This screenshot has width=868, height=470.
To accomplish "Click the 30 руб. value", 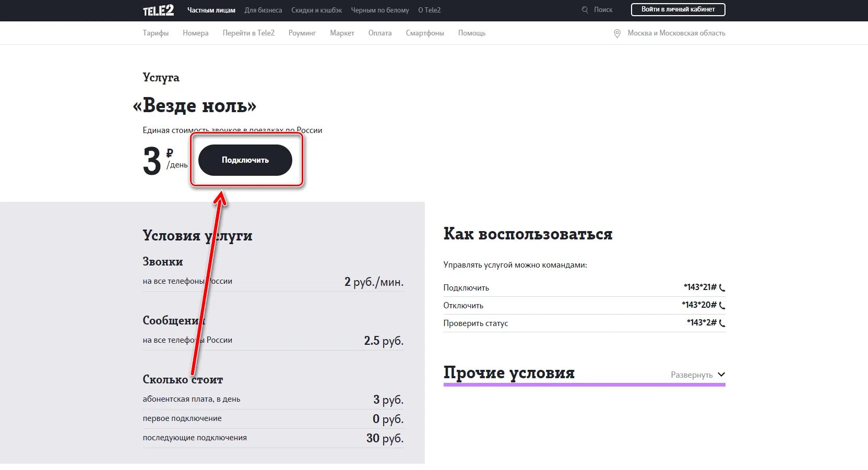I will (385, 438).
